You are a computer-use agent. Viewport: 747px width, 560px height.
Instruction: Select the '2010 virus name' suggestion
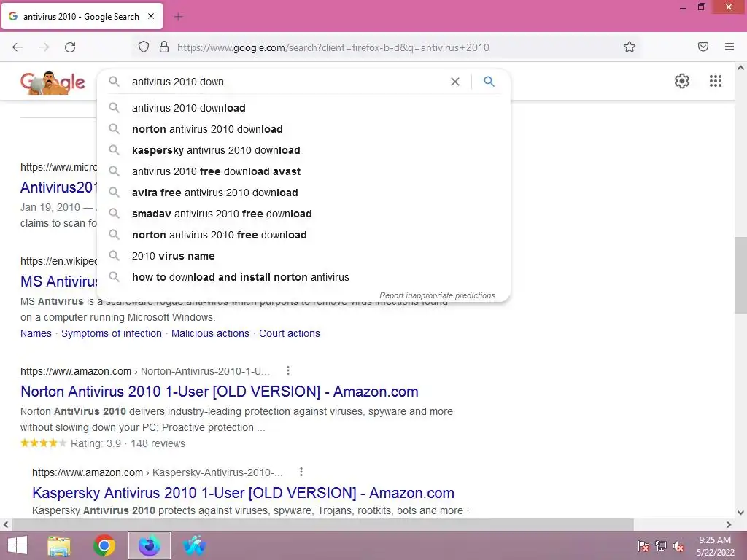tap(303, 256)
